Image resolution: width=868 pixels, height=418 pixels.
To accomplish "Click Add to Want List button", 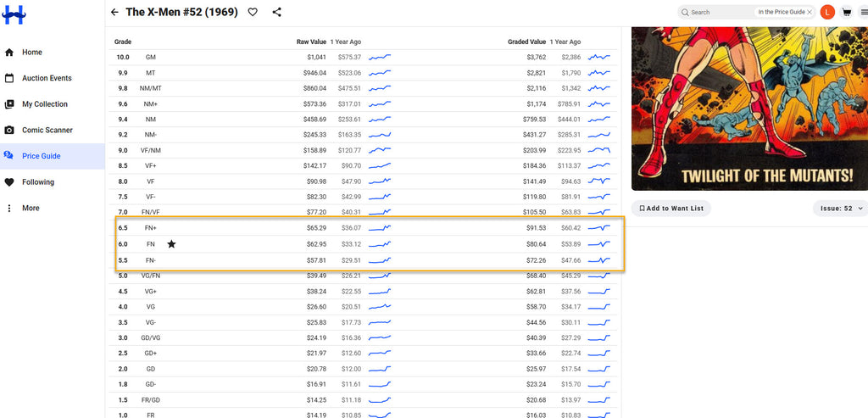I will (x=671, y=209).
